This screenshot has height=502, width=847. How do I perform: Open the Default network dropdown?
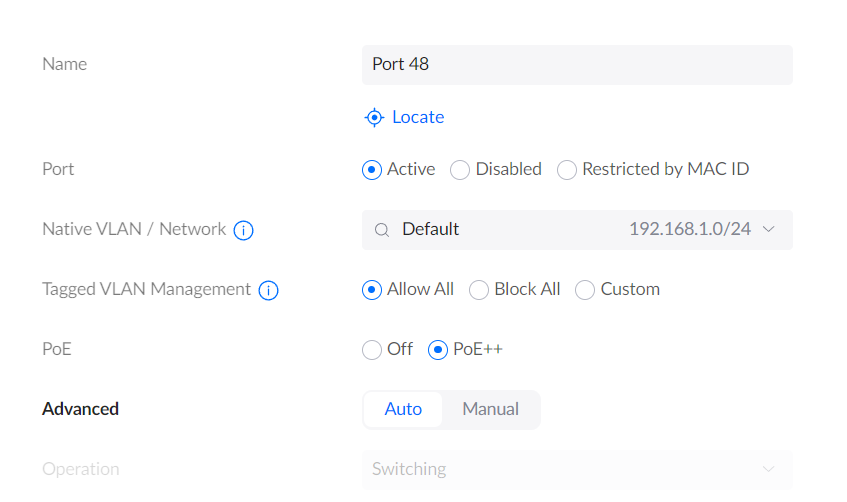coord(577,230)
